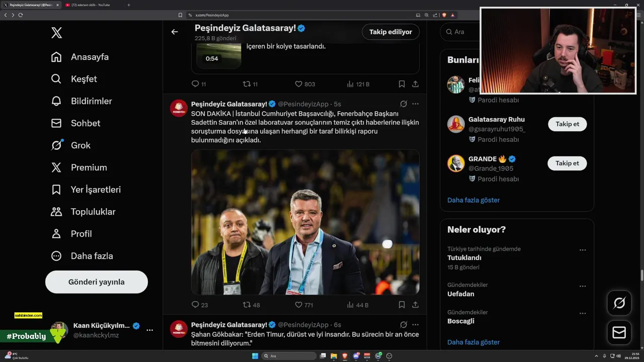Open Grok icon on Sadettin Saran post
The image size is (644, 362).
pos(404,104)
